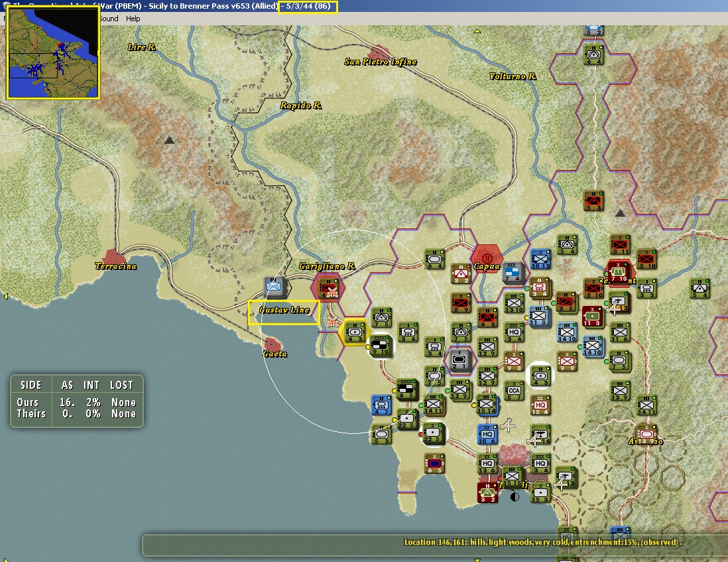Select infantry regiment 13-10
This screenshot has height=562, width=728.
[x=514, y=303]
